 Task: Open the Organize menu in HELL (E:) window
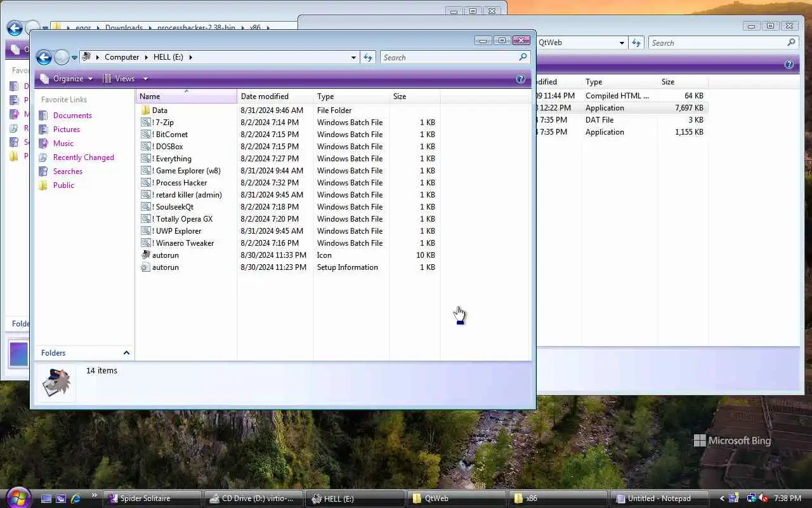(67, 79)
